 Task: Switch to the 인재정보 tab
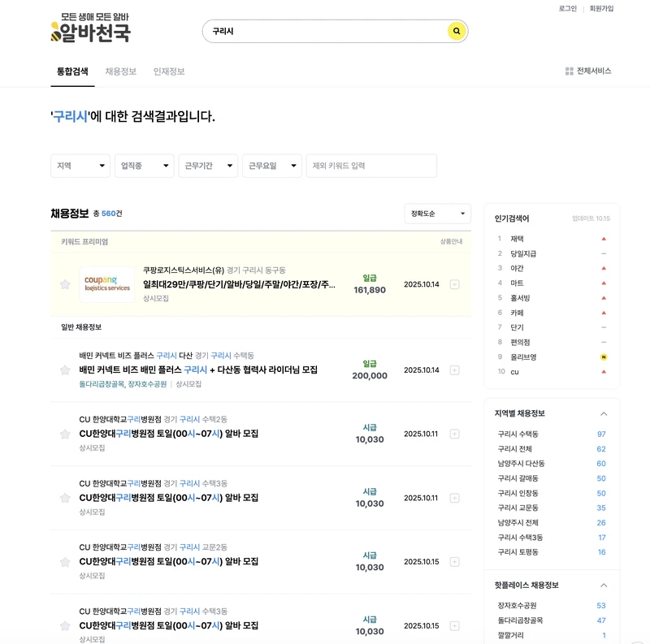pos(169,71)
